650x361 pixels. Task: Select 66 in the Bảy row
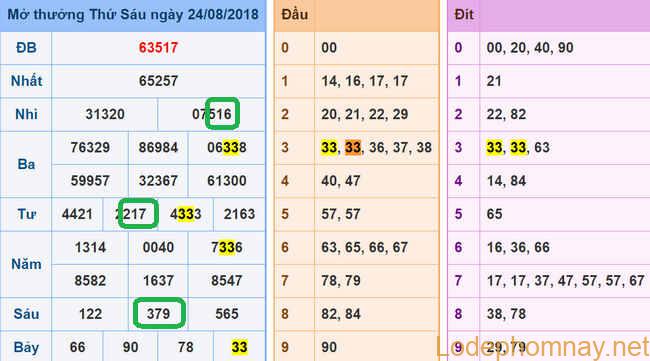pyautogui.click(x=78, y=347)
